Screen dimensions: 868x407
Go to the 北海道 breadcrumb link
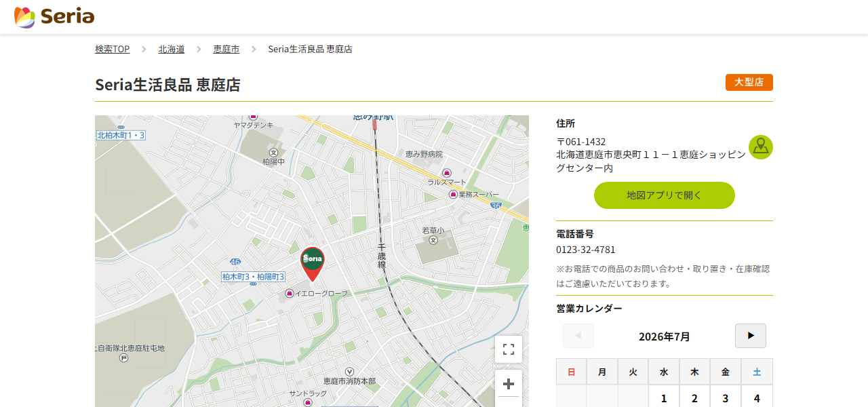[x=172, y=49]
